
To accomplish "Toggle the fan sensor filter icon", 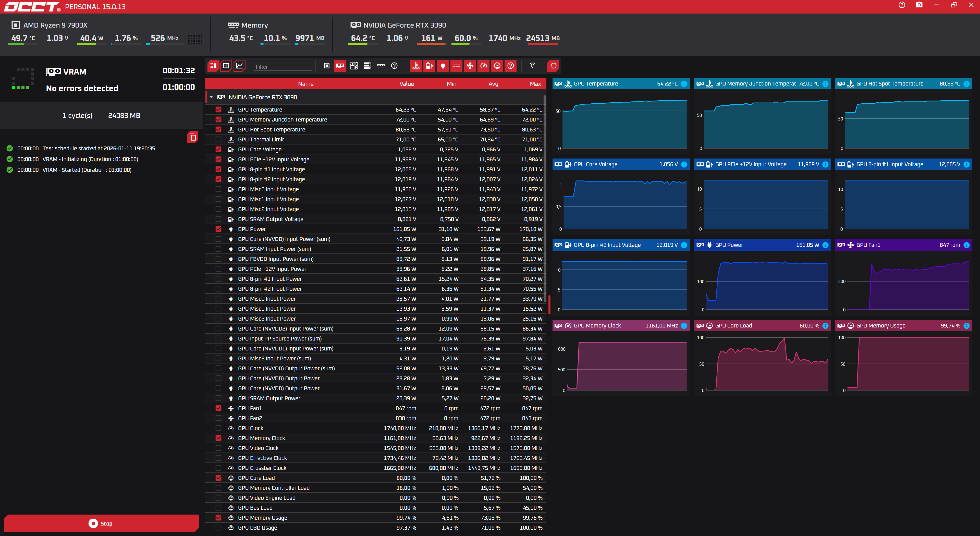I will click(470, 66).
